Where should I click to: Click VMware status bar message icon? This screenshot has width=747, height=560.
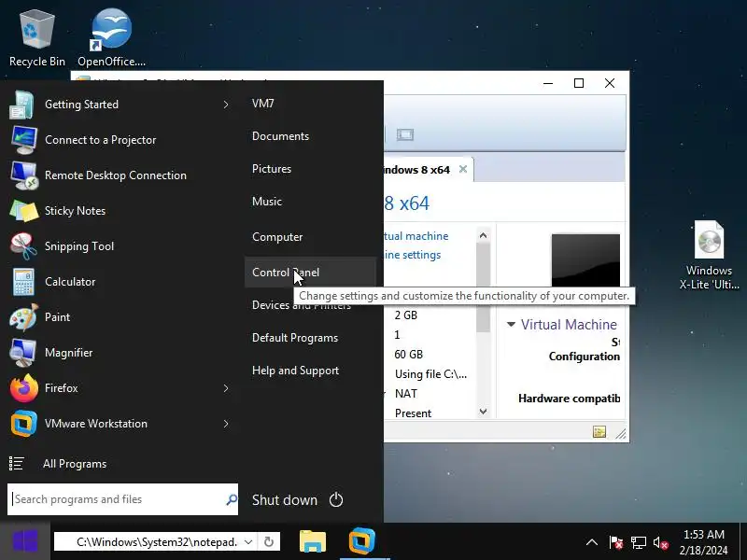click(599, 432)
